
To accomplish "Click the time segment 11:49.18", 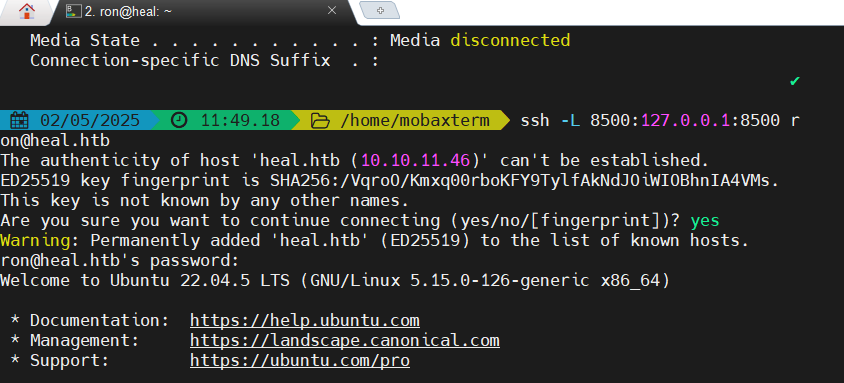I will 240,120.
